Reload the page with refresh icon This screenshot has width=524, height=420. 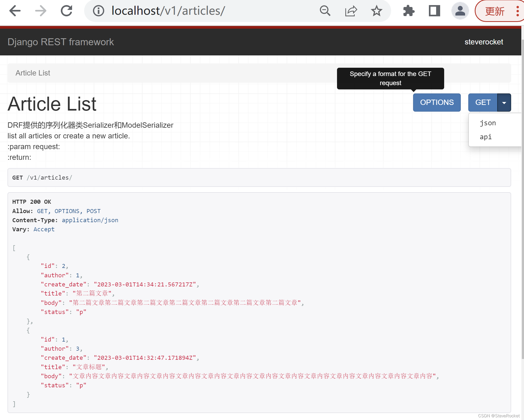pyautogui.click(x=66, y=11)
